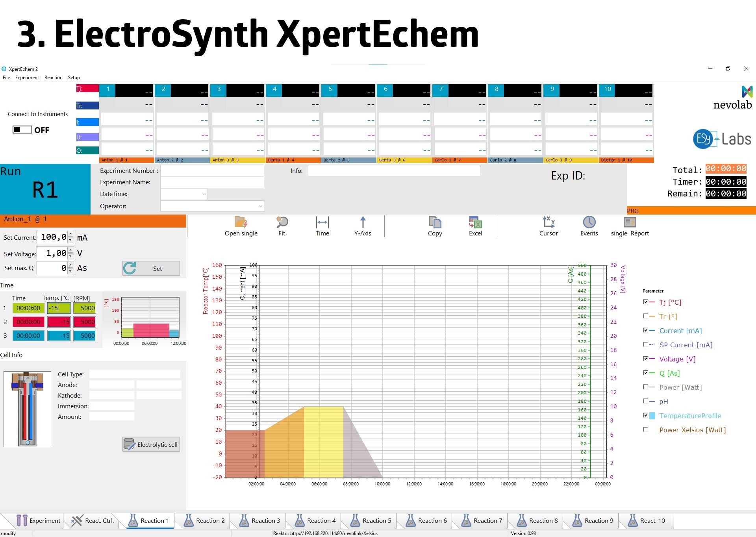Open the Experiment menu

pyautogui.click(x=27, y=78)
